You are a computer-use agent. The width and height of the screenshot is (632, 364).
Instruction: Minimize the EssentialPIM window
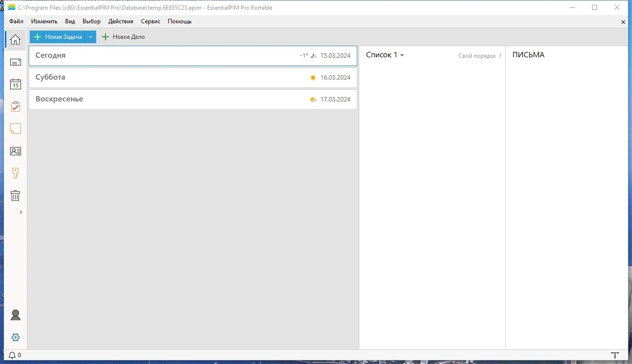[572, 7]
